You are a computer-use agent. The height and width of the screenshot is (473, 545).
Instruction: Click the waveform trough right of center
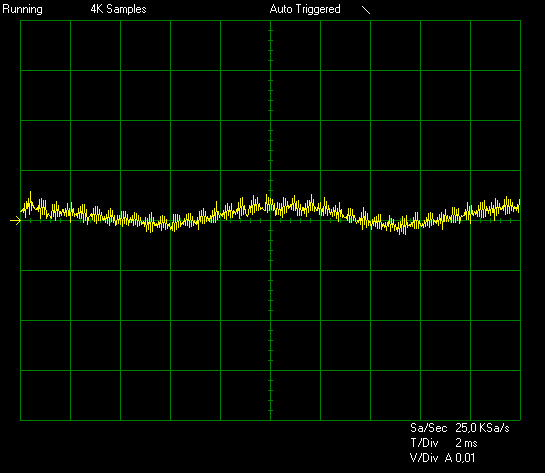click(403, 228)
